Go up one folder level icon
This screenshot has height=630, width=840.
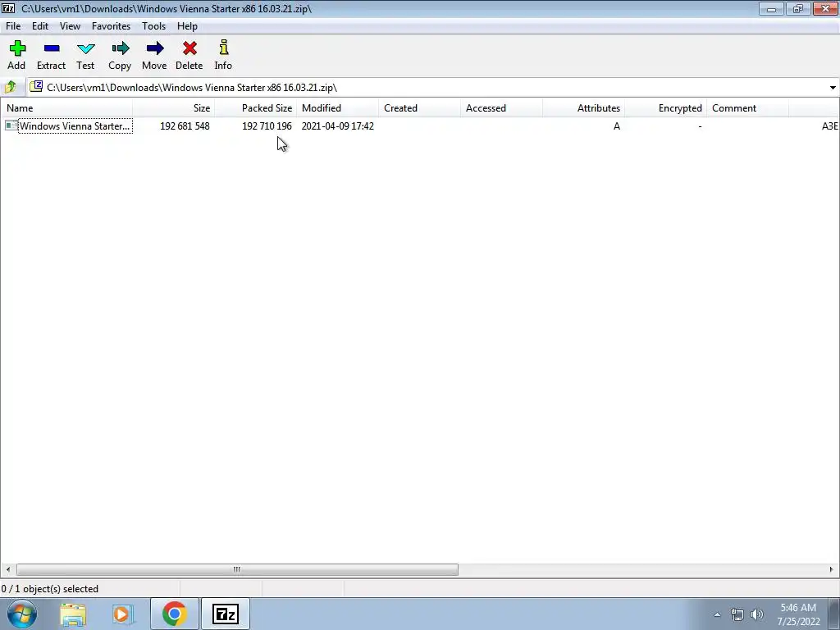coord(10,87)
